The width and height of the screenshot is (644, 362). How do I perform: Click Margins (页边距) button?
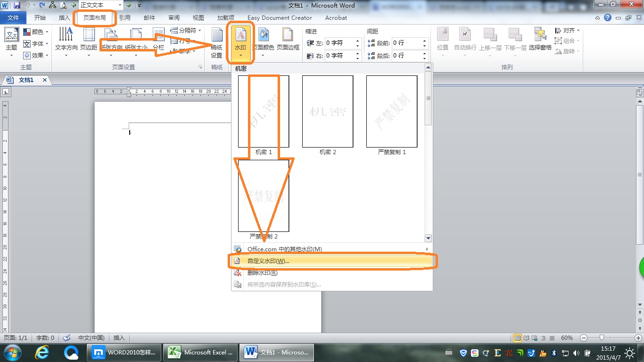coord(89,43)
